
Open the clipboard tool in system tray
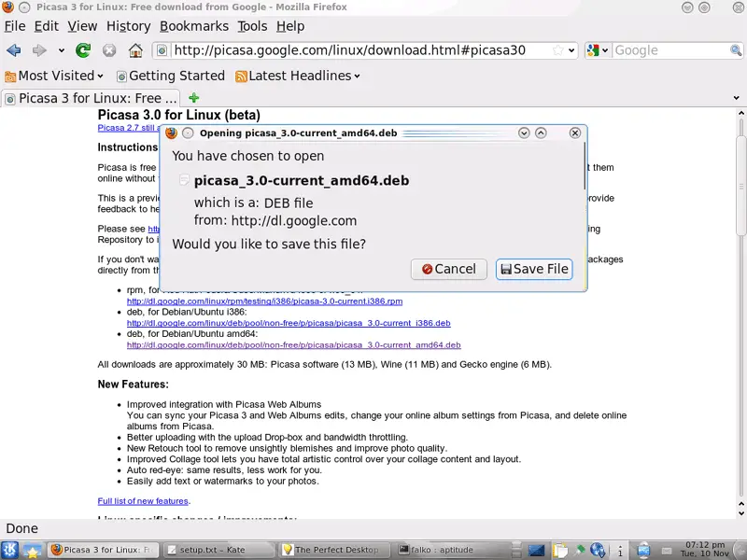[560, 551]
